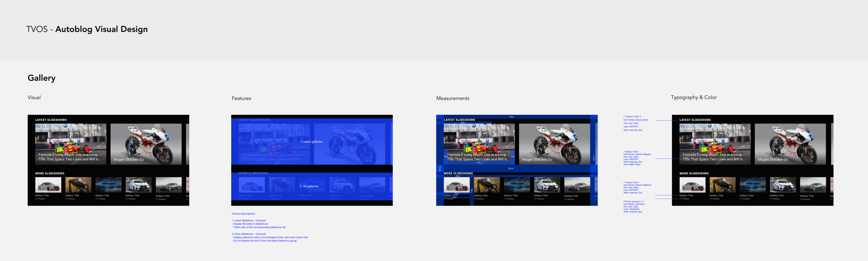868x261 pixels.
Task: Select black hot rod thumbnail in Measurements mockup
Action: tap(487, 185)
